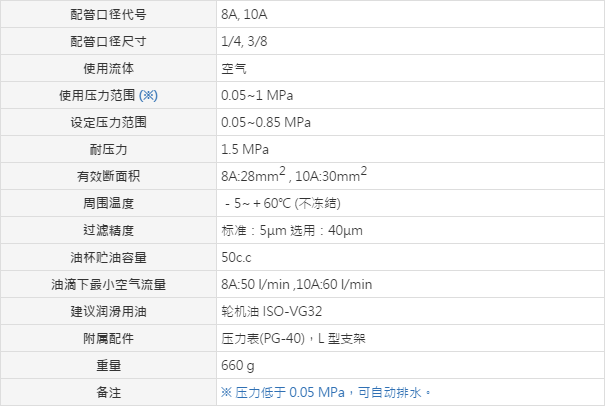The height and width of the screenshot is (406, 605).
Task: Click the 660 g weight value
Action: [238, 365]
